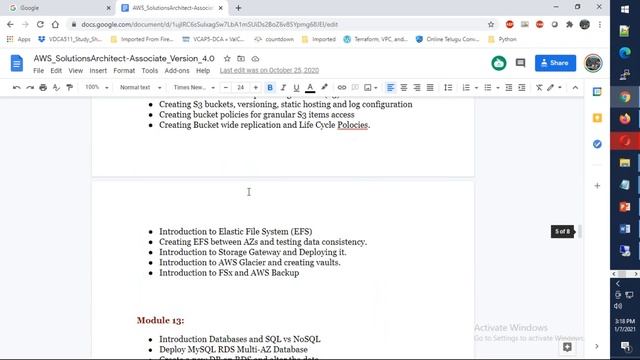
Task: Open the text color picker
Action: [310, 87]
